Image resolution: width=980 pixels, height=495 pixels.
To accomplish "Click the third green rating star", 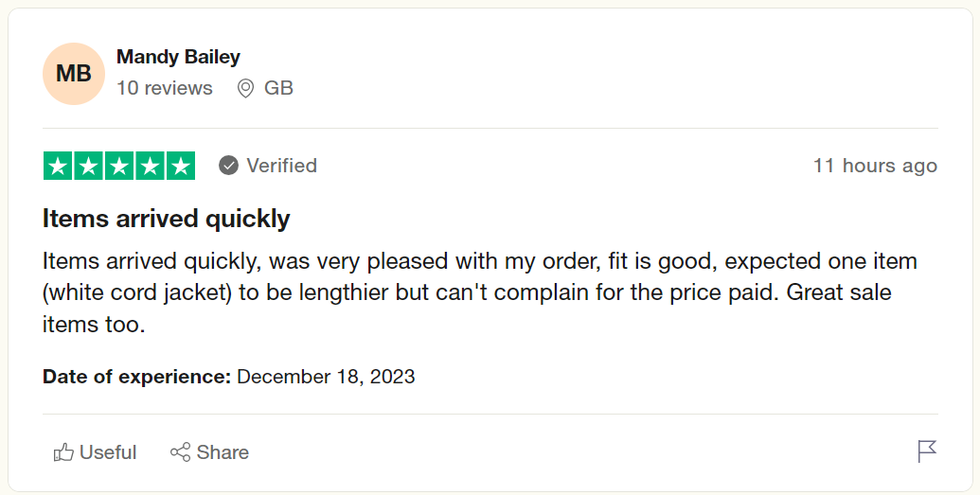I will [119, 167].
